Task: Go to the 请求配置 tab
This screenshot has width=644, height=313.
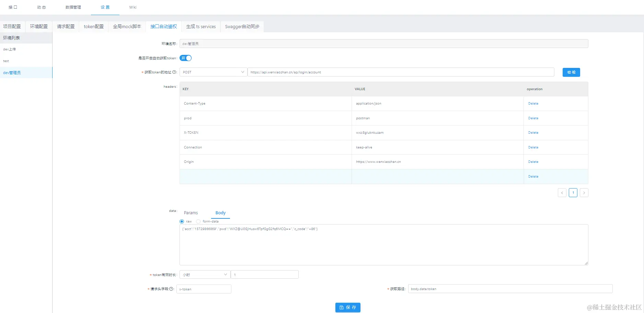Action: 66,26
